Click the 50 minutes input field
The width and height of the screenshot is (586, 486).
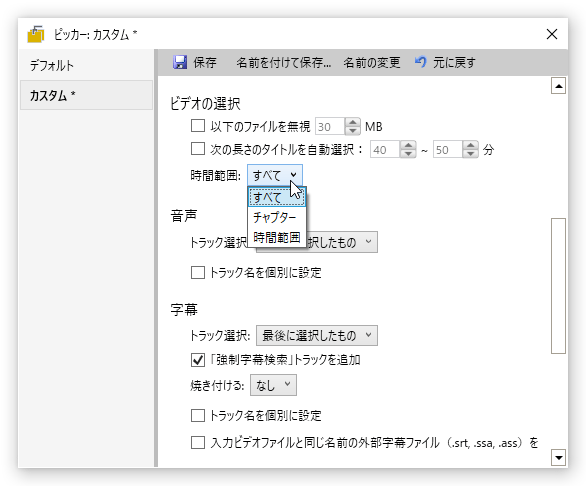pos(448,150)
